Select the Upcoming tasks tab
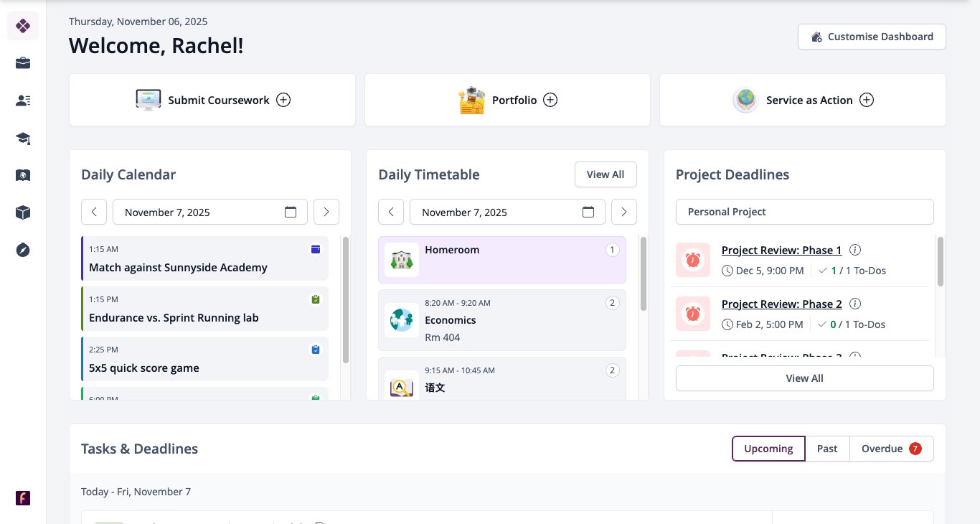The image size is (980, 524). pos(768,449)
